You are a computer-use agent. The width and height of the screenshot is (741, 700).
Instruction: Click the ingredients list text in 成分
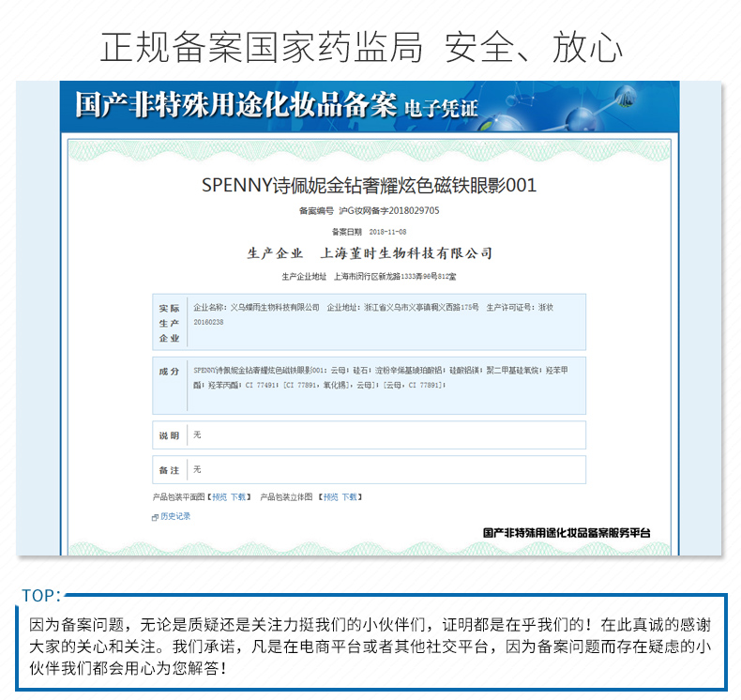click(381, 377)
